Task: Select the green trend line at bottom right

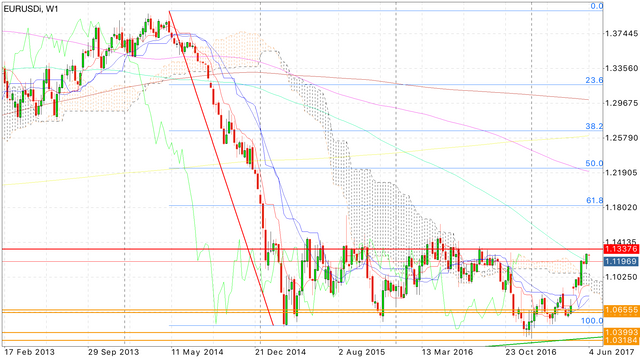Action: point(545,342)
